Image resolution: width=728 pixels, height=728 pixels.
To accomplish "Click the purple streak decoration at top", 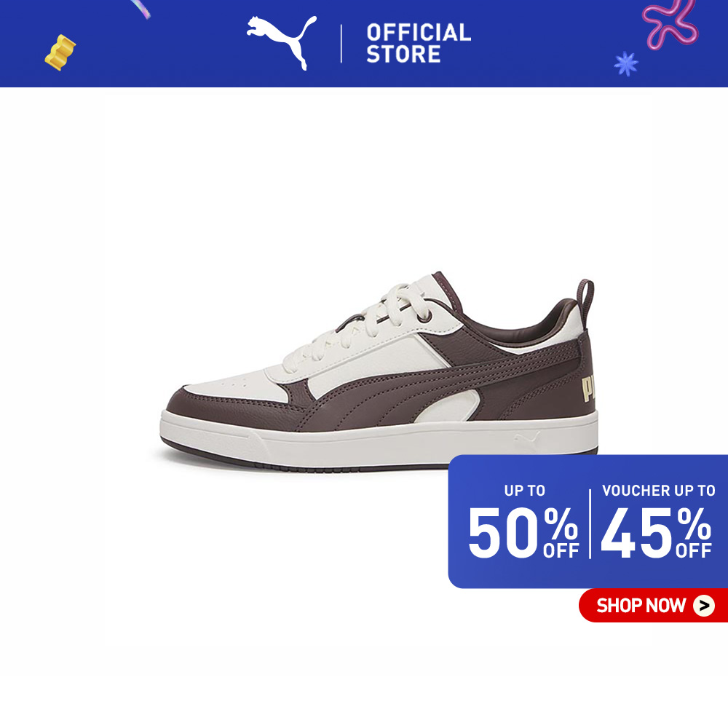I will [141, 9].
